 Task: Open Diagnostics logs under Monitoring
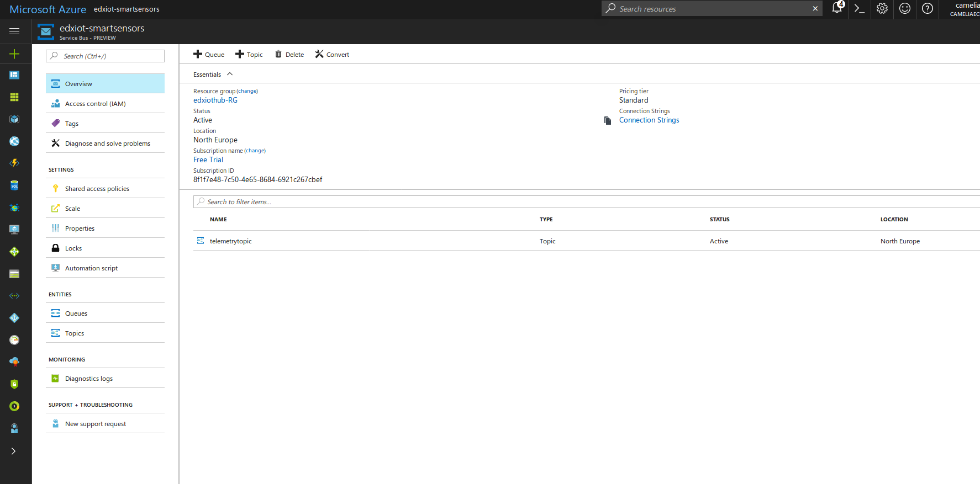(x=105, y=378)
